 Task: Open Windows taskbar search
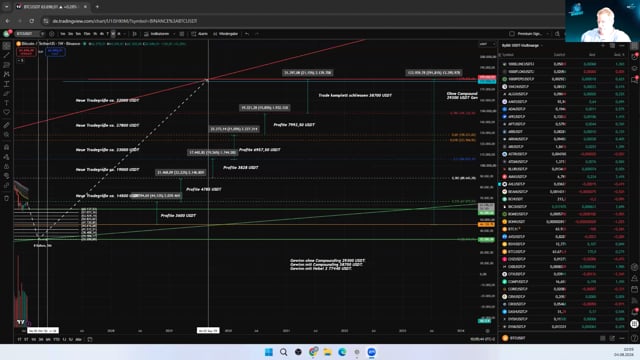coord(283,352)
